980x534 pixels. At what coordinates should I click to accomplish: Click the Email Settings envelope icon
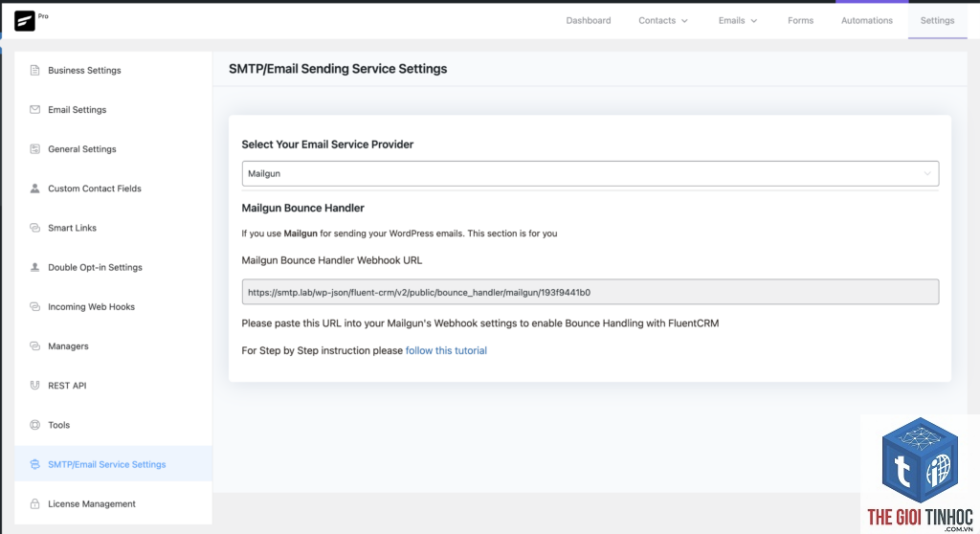coord(35,109)
